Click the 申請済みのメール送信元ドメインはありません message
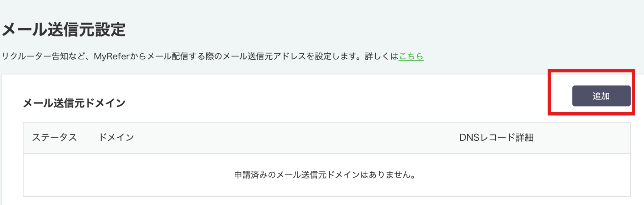The image size is (644, 205). coord(325,175)
